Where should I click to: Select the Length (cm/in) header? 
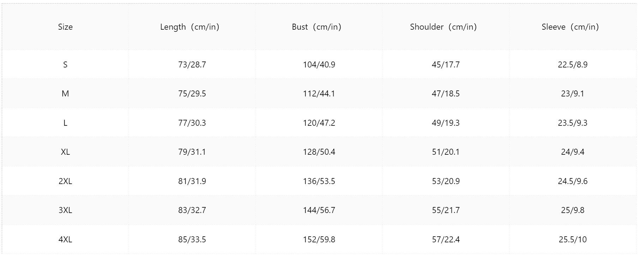[190, 27]
